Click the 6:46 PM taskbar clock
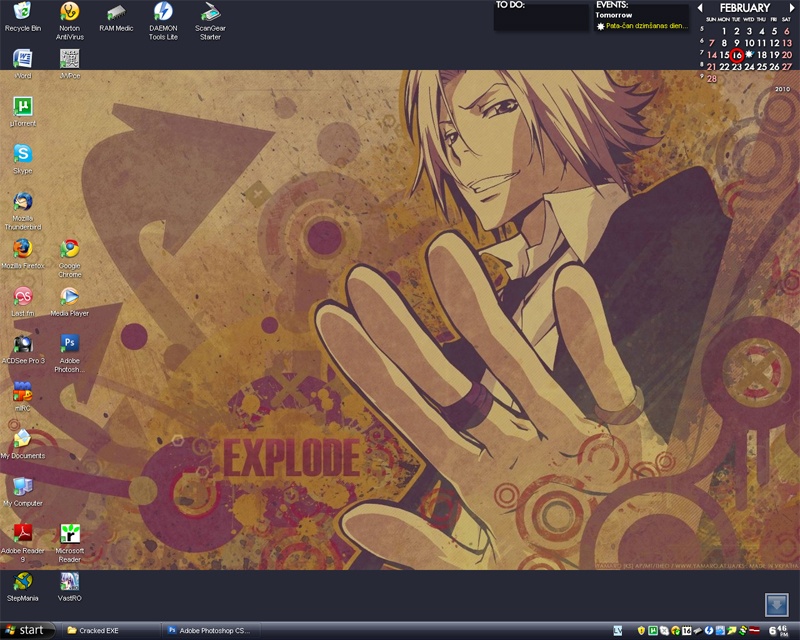Screen dimensions: 800x640 point(779,631)
